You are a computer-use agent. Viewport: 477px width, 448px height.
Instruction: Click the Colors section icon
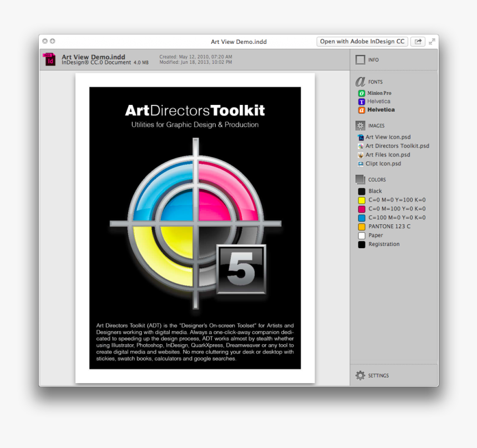tap(361, 179)
